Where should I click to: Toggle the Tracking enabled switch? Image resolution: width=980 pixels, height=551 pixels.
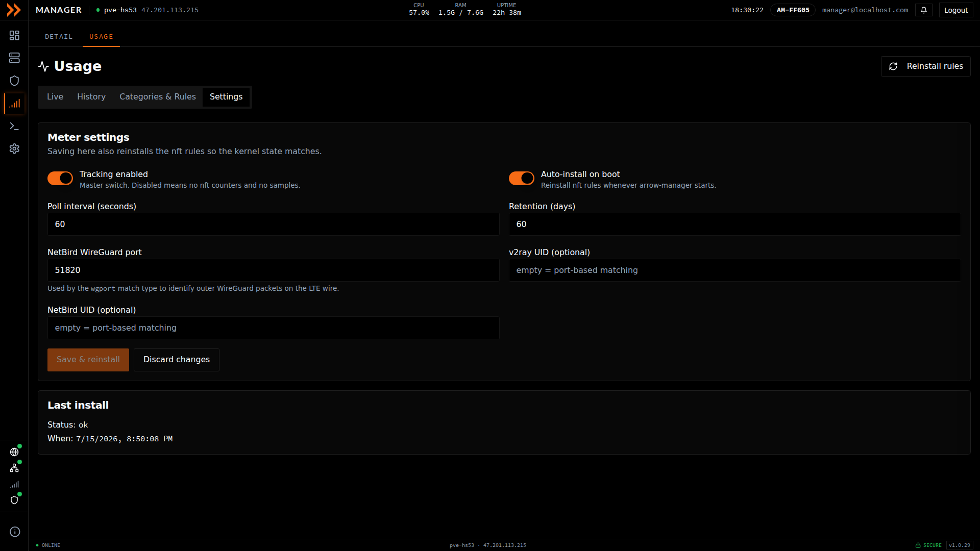(60, 178)
